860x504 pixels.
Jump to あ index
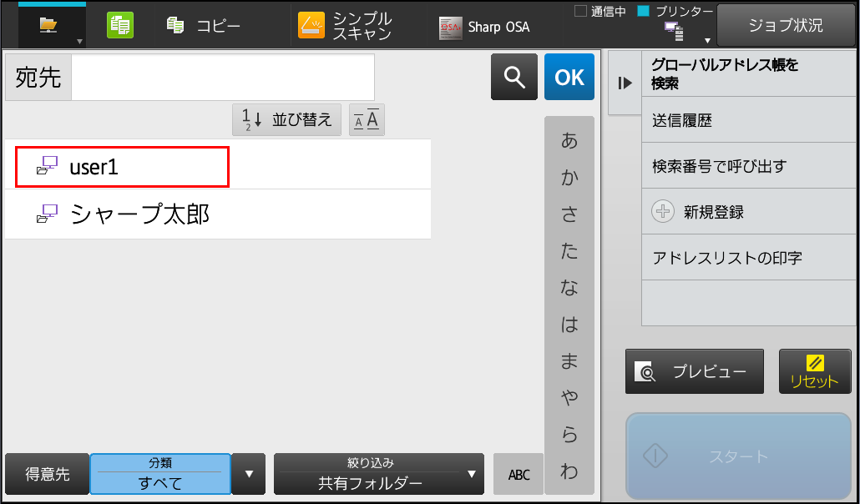coord(569,141)
